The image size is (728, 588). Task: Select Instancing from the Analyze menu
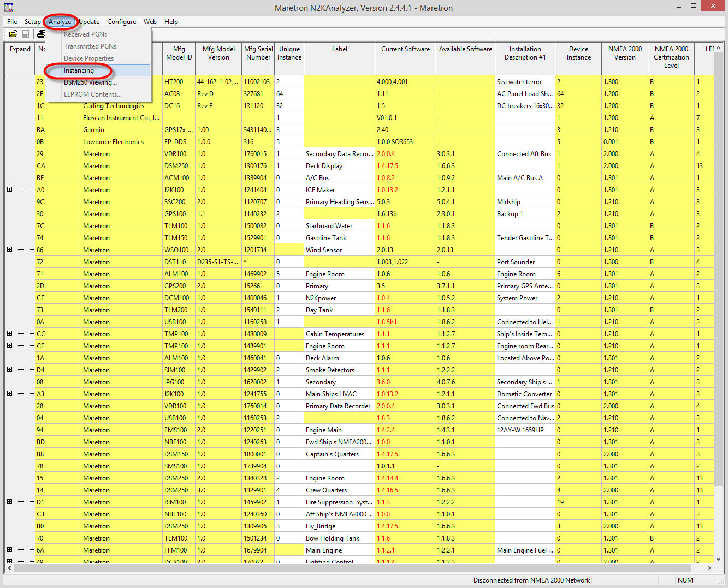coord(79,70)
